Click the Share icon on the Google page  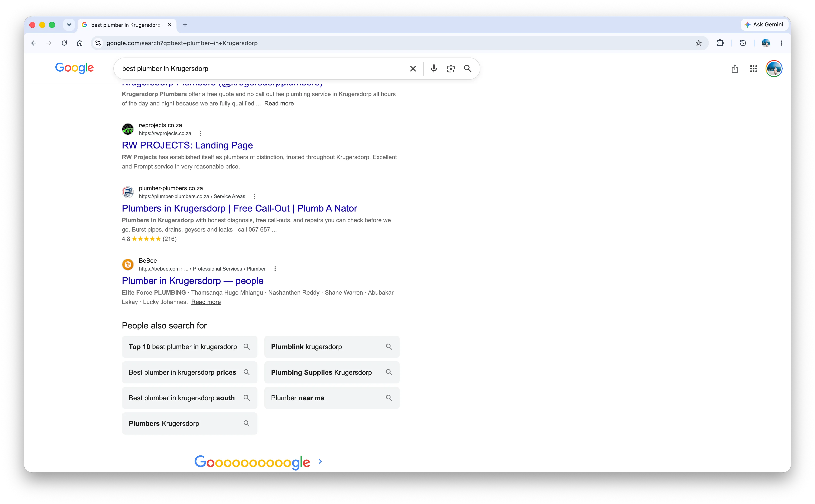click(735, 69)
